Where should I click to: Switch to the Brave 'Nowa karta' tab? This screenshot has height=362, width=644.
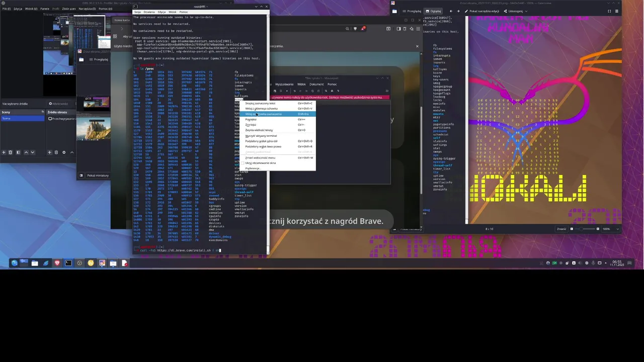pos(122,20)
